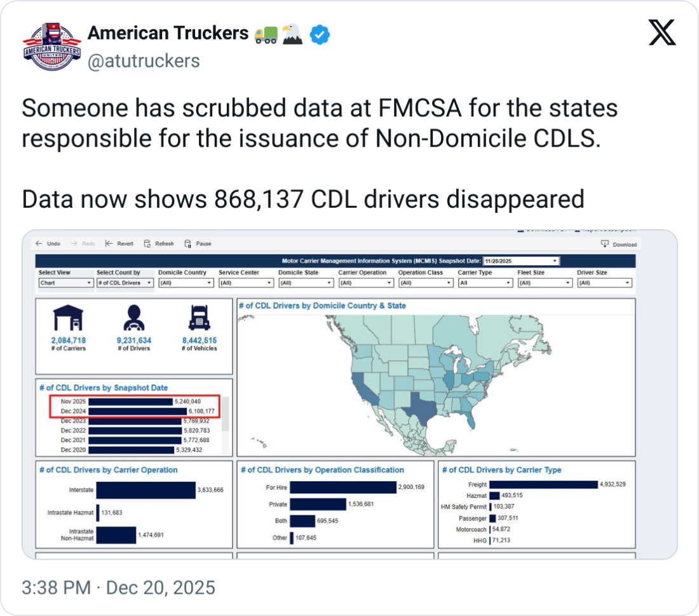The image size is (699, 616).
Task: Expand the Carrier Type filter dropdown
Action: point(485,283)
